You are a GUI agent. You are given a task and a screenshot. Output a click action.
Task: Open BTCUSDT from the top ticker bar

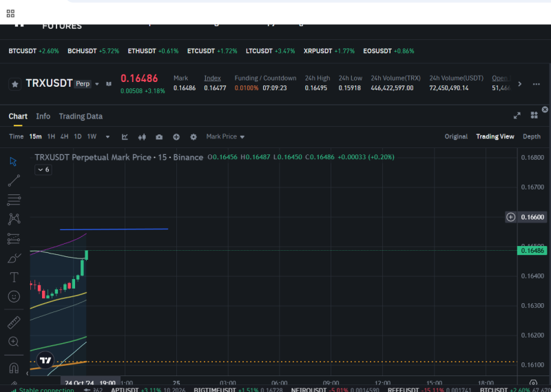33,51
